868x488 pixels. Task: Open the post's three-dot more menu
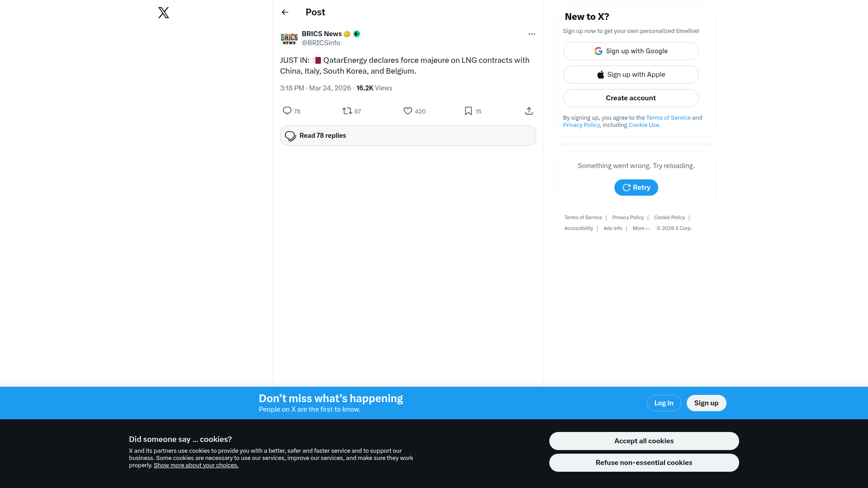pos(532,34)
